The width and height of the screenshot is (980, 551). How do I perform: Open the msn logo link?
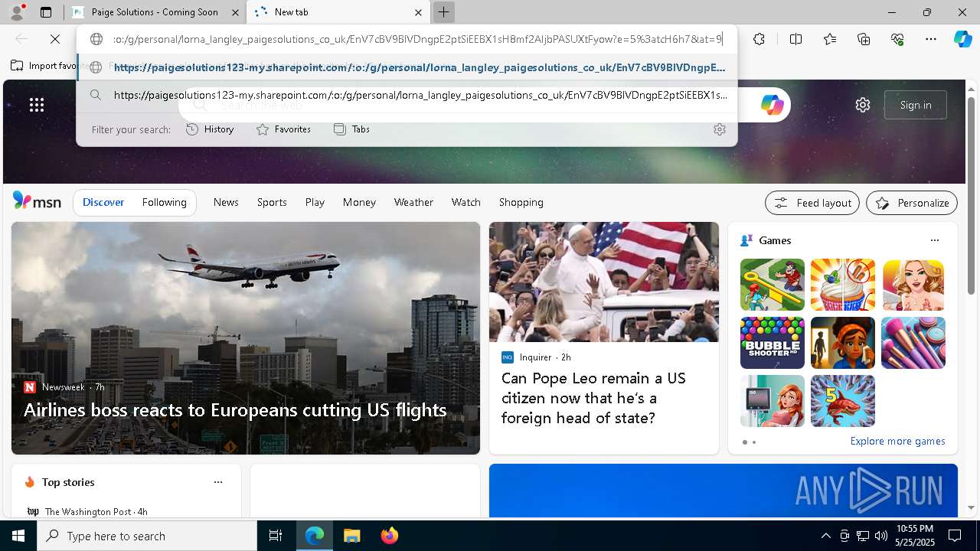(x=37, y=201)
